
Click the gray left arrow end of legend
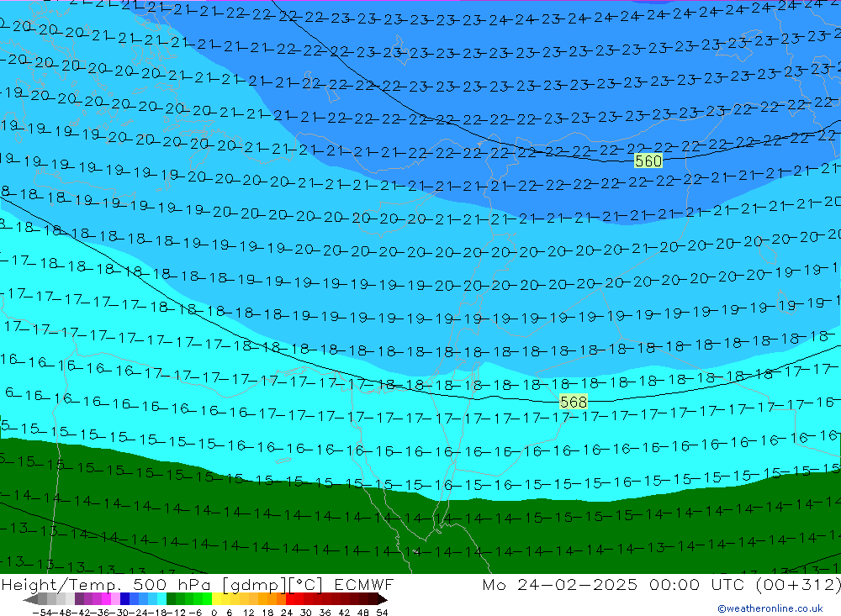click(x=30, y=599)
